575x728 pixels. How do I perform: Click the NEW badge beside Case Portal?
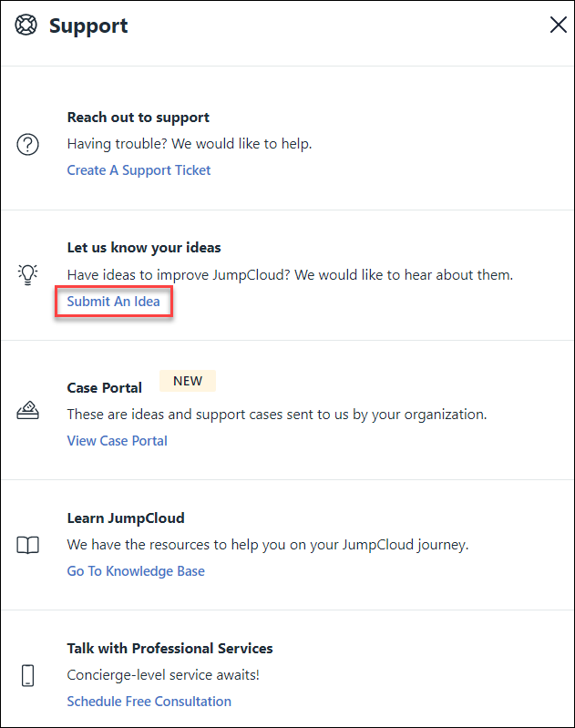[188, 381]
